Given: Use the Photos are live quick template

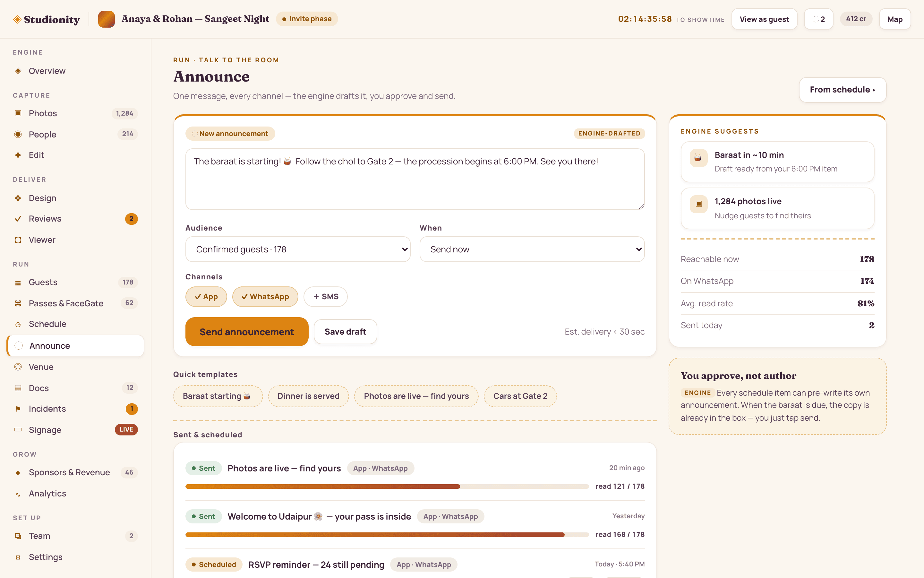Looking at the screenshot, I should (416, 396).
